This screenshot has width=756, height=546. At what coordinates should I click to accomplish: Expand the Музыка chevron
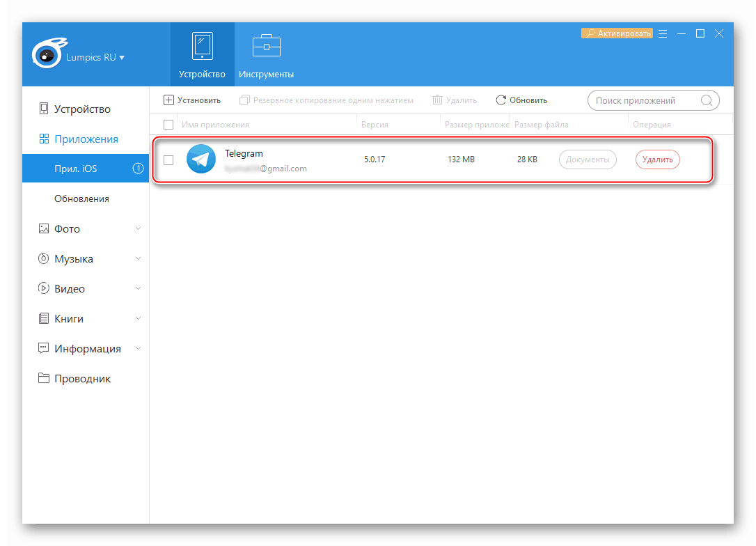[139, 258]
